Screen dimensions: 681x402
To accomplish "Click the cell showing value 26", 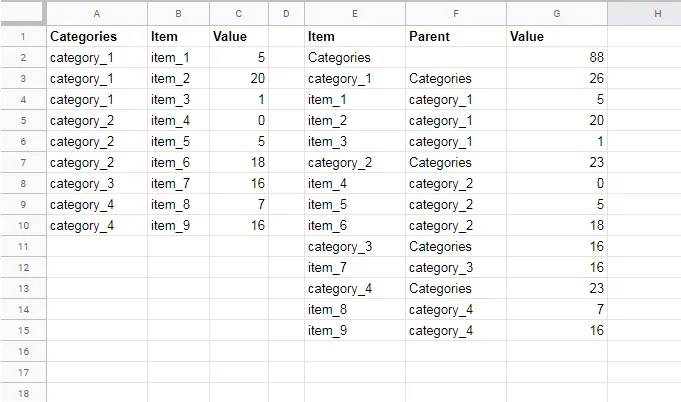I will click(556, 78).
